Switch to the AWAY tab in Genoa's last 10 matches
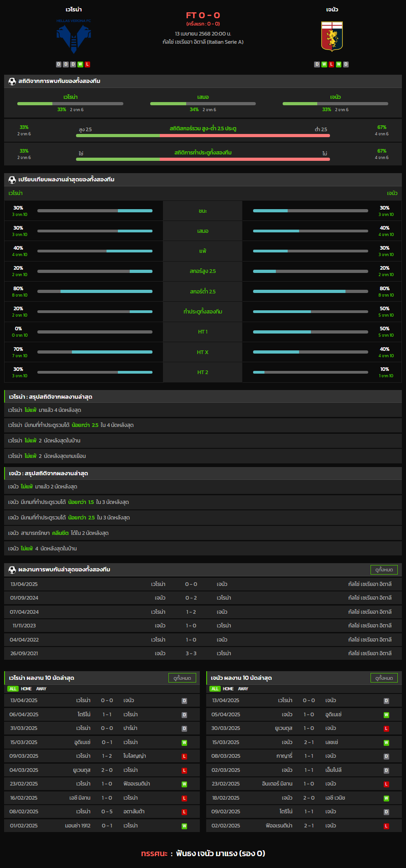This screenshot has width=406, height=868. tap(244, 689)
